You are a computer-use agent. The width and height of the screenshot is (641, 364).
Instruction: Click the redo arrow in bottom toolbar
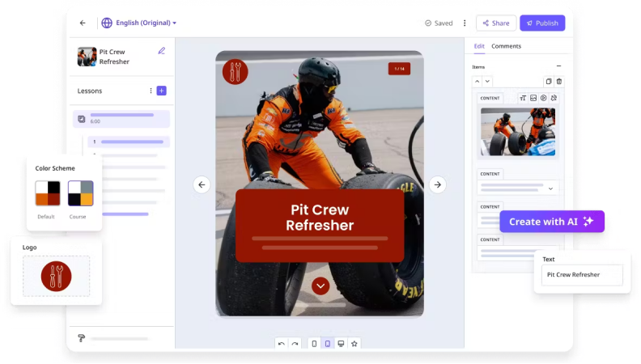click(295, 343)
